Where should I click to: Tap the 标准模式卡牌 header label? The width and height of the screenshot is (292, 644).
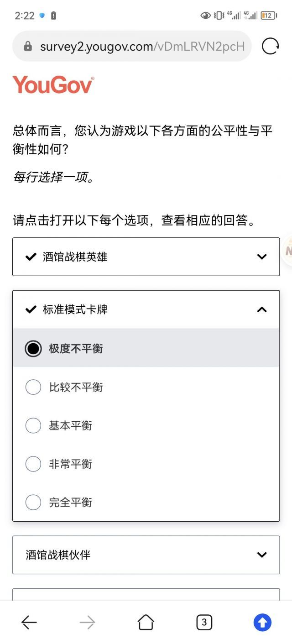click(x=75, y=309)
